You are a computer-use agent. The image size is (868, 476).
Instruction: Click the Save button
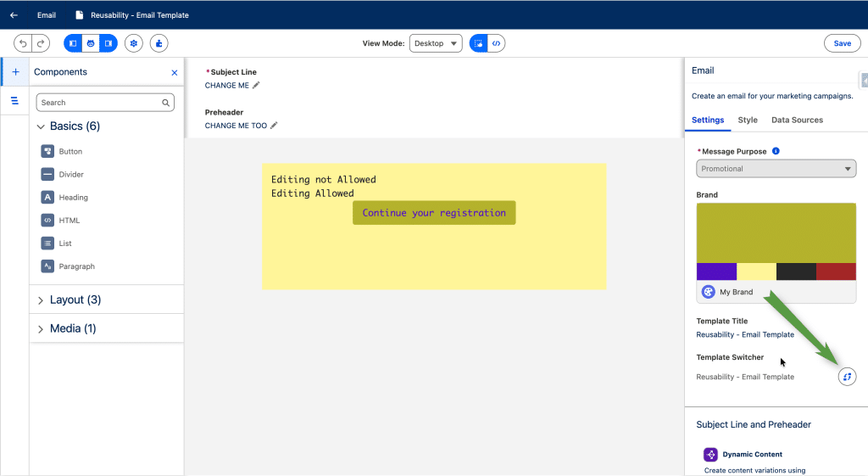pos(842,43)
